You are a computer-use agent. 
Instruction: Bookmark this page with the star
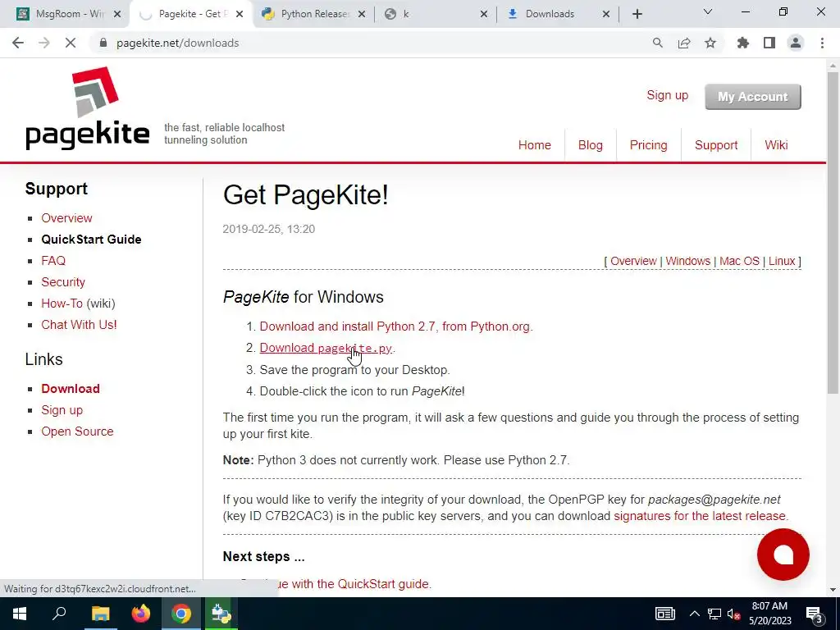click(x=710, y=43)
